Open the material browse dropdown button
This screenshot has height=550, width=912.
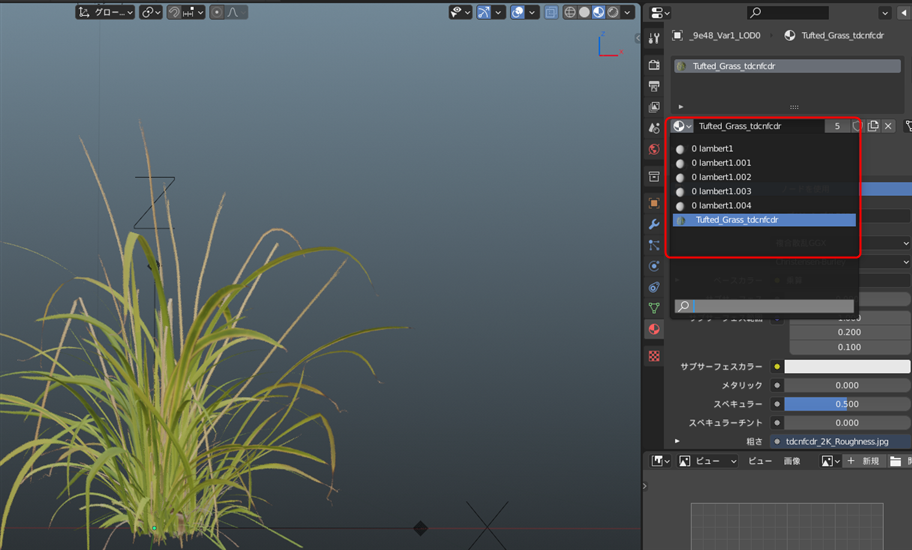[x=682, y=126]
